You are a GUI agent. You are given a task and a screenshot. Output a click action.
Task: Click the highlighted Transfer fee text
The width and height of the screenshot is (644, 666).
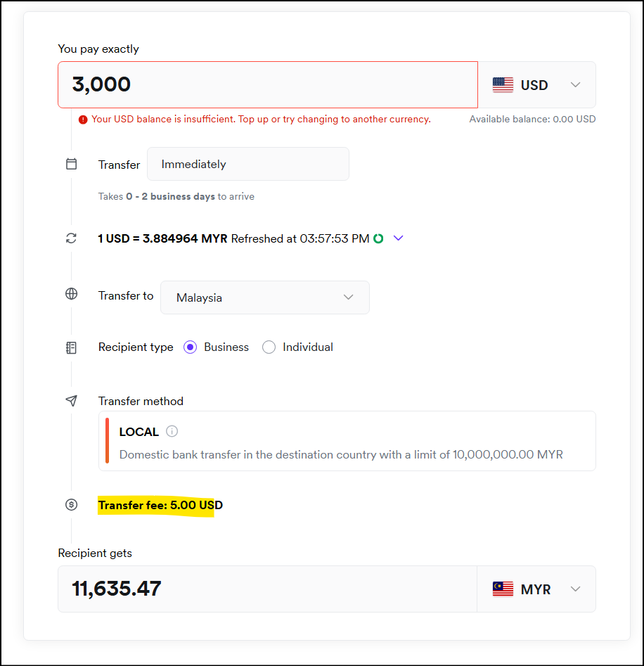(x=160, y=505)
